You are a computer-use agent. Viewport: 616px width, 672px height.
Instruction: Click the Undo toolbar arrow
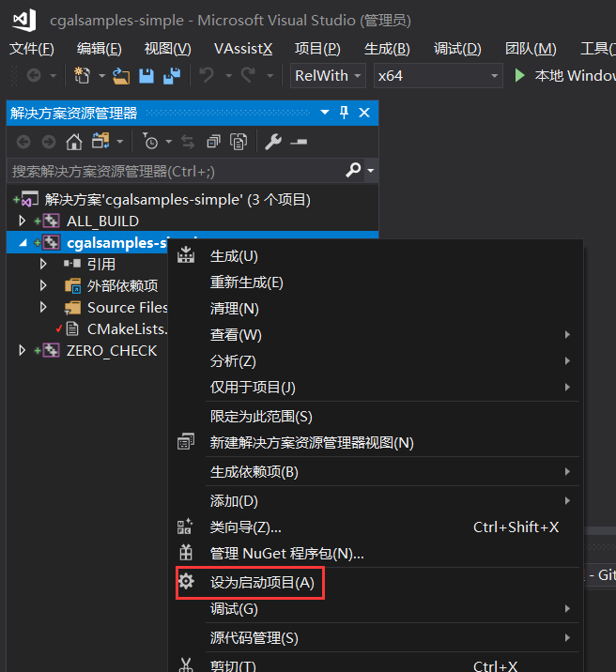point(207,75)
